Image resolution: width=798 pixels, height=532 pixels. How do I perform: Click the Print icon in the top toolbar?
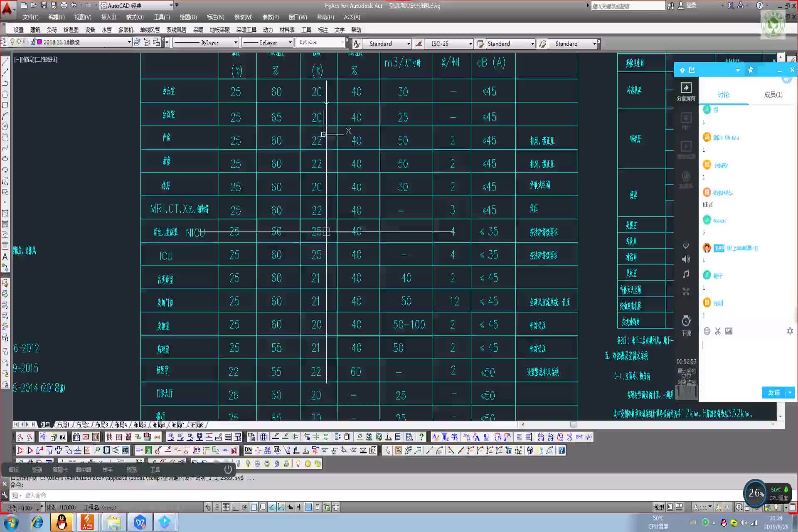click(64, 5)
